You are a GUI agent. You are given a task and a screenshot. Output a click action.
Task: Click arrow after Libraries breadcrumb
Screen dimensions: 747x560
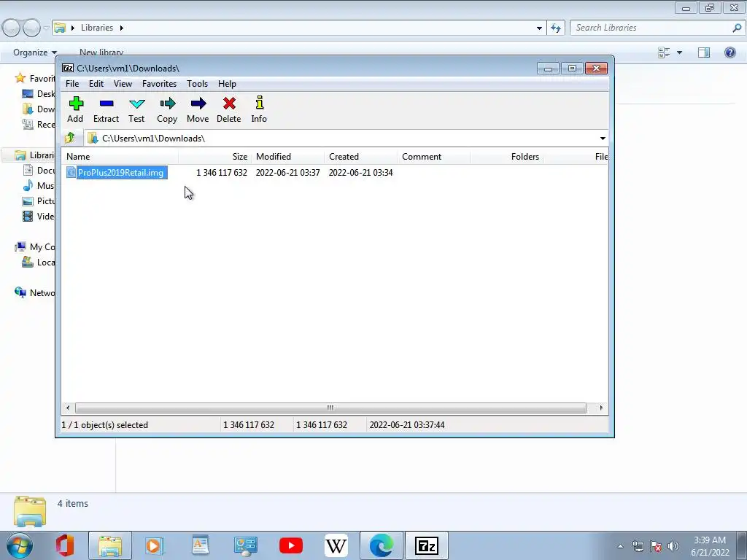point(122,28)
